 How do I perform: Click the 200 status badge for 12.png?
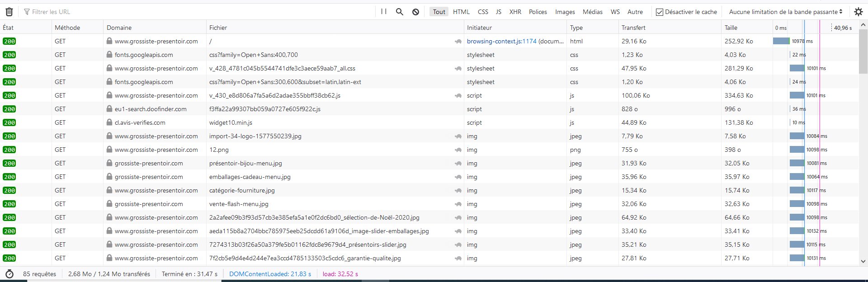click(x=9, y=150)
